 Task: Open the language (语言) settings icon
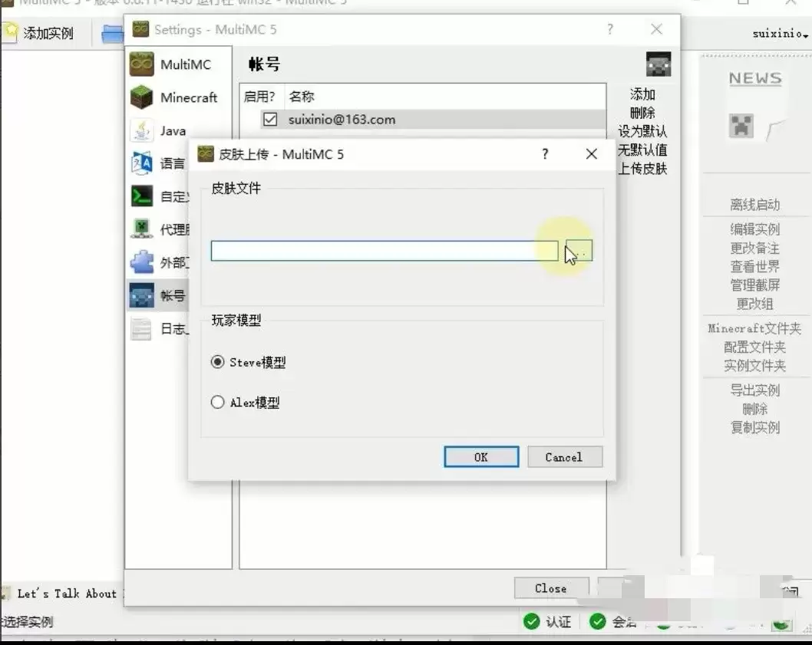pyautogui.click(x=141, y=163)
